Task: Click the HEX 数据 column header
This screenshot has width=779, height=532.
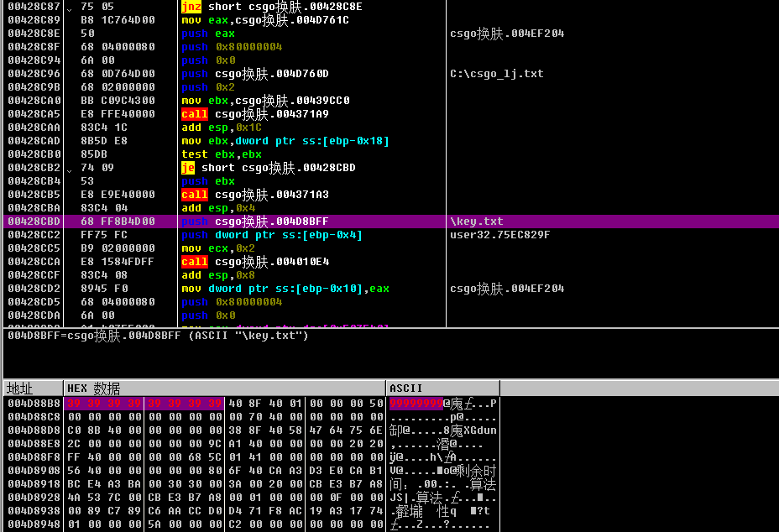Action: [x=225, y=388]
